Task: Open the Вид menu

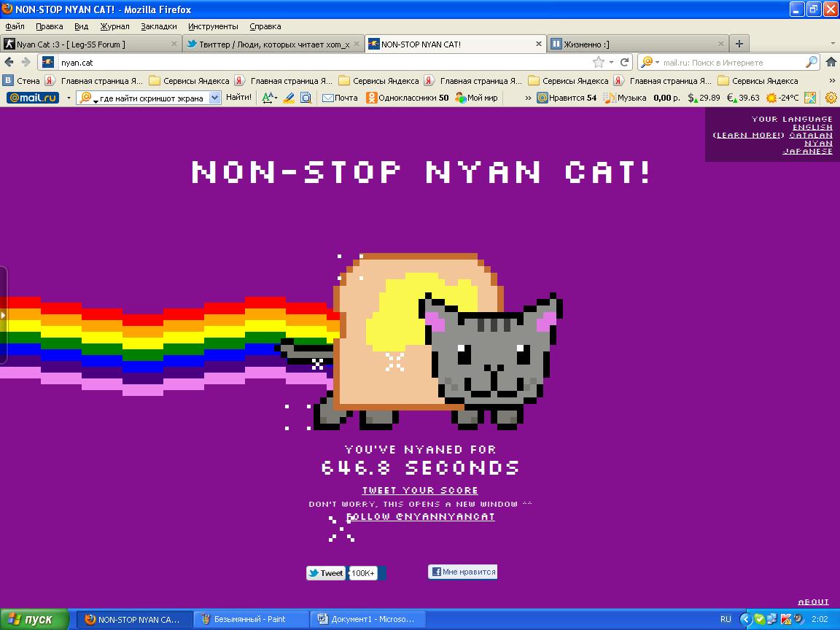Action: click(82, 26)
